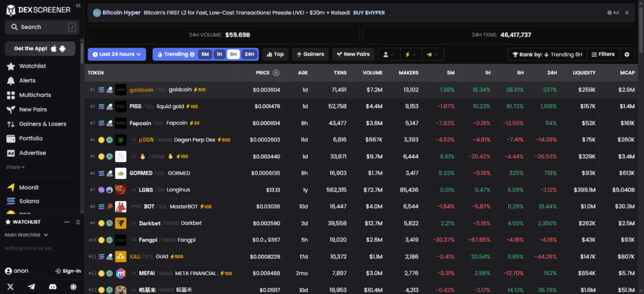Toggle the megaphone ads filter

pyautogui.click(x=433, y=55)
